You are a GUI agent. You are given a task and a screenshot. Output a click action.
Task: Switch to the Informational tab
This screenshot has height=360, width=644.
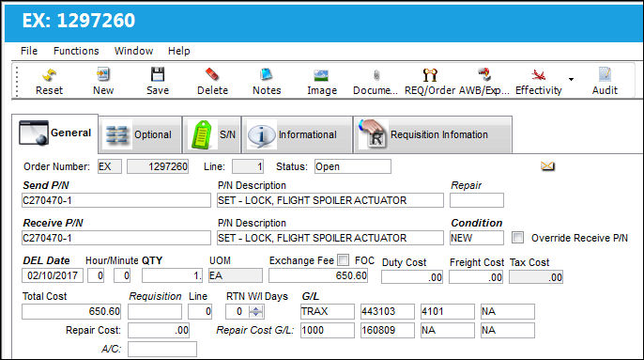(x=297, y=134)
